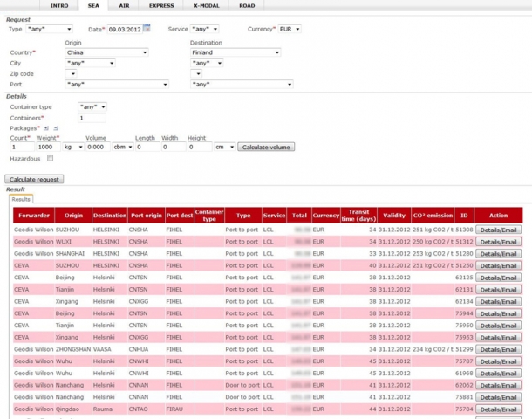532x419 pixels.
Task: Click the Calculate request button
Action: point(34,179)
